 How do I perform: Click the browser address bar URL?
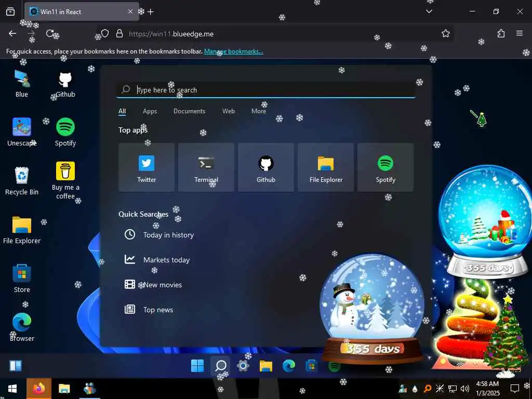pyautogui.click(x=171, y=34)
